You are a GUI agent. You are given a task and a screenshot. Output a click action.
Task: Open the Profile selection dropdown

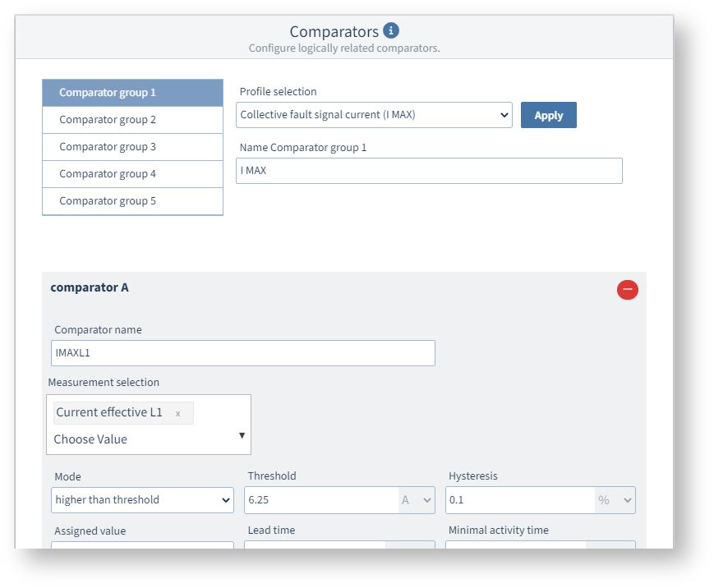point(374,115)
